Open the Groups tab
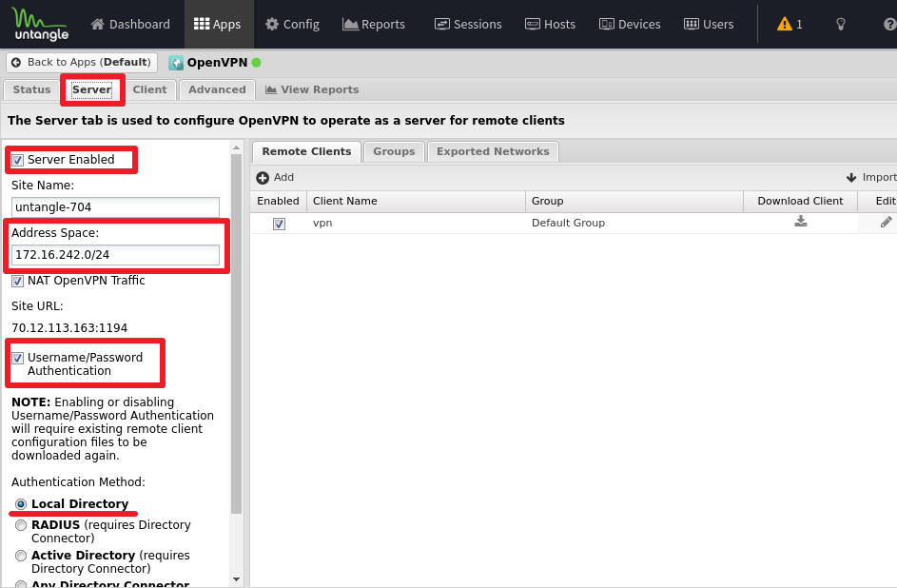Screen dimensions: 897x588 click(x=394, y=151)
